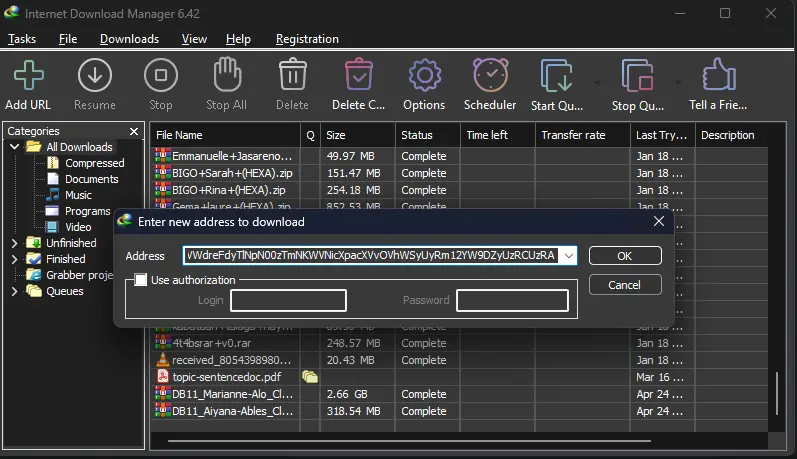Click the Finished folder icon
This screenshot has height=459, width=797.
coord(34,259)
